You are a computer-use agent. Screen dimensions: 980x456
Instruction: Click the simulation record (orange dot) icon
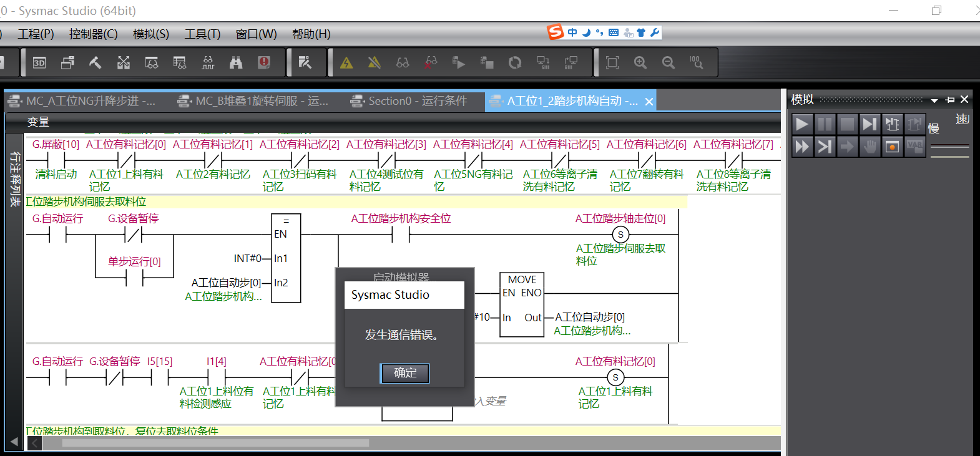point(892,147)
